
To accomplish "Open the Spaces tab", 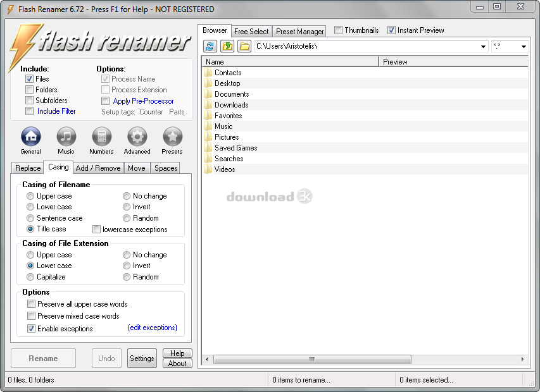I will pos(166,168).
